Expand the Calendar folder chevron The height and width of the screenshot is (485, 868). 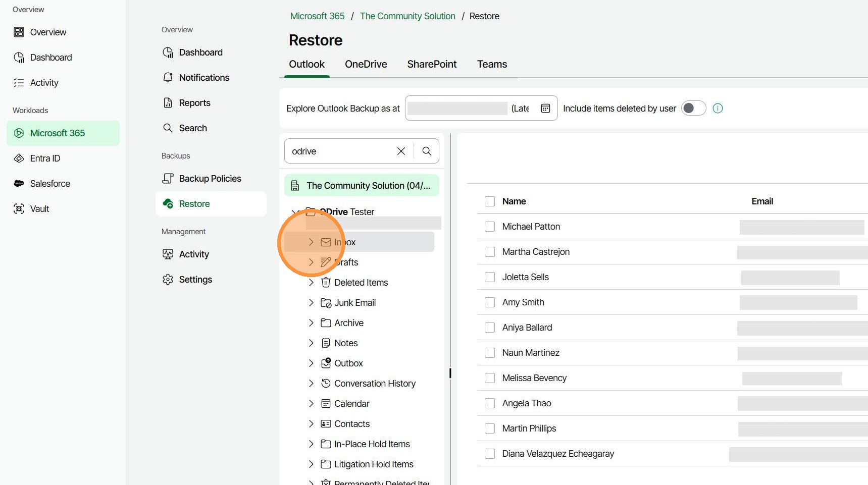311,404
